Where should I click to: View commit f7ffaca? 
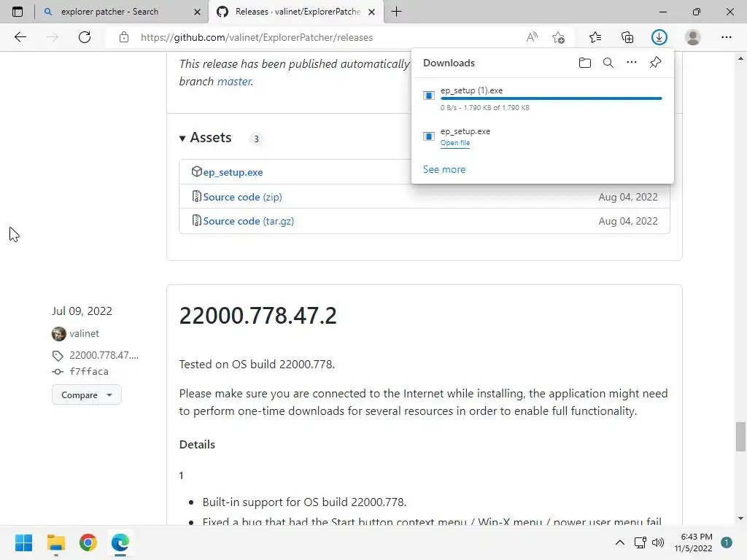tap(88, 371)
